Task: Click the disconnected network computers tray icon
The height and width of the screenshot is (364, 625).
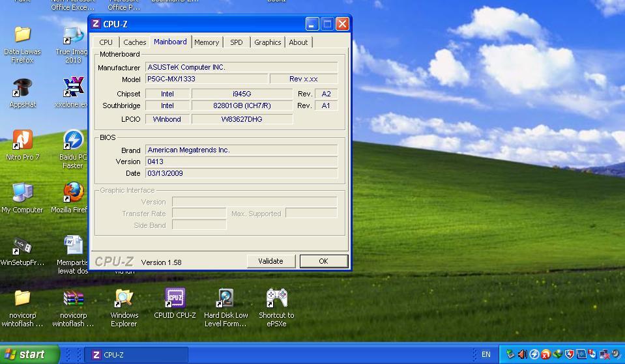Action: [605, 354]
